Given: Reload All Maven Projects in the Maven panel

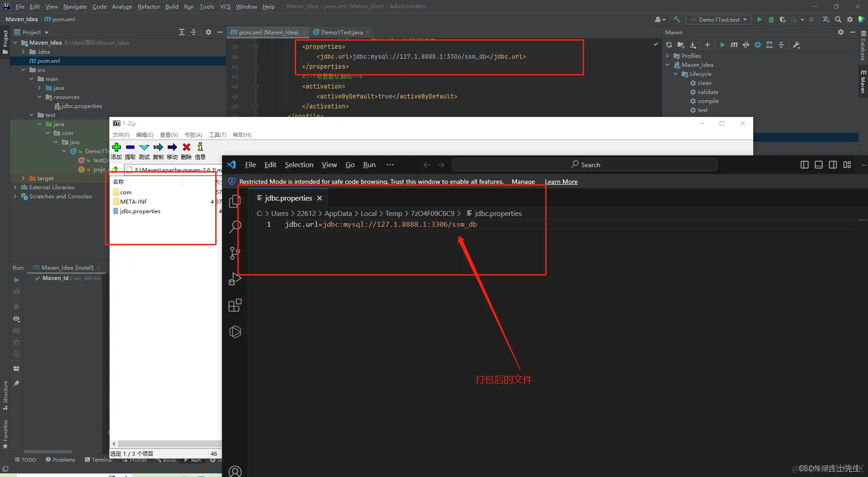Looking at the screenshot, I should (669, 45).
